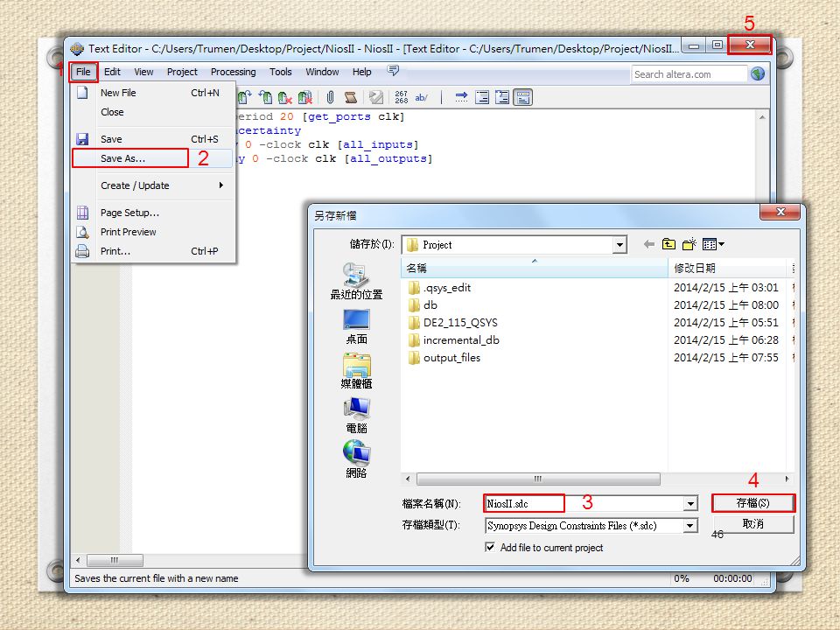
Task: Click the blue right-arrow toolbar icon
Action: pos(461,97)
